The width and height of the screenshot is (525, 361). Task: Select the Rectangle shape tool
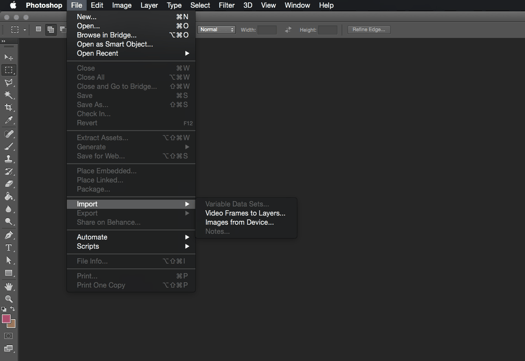coord(8,273)
